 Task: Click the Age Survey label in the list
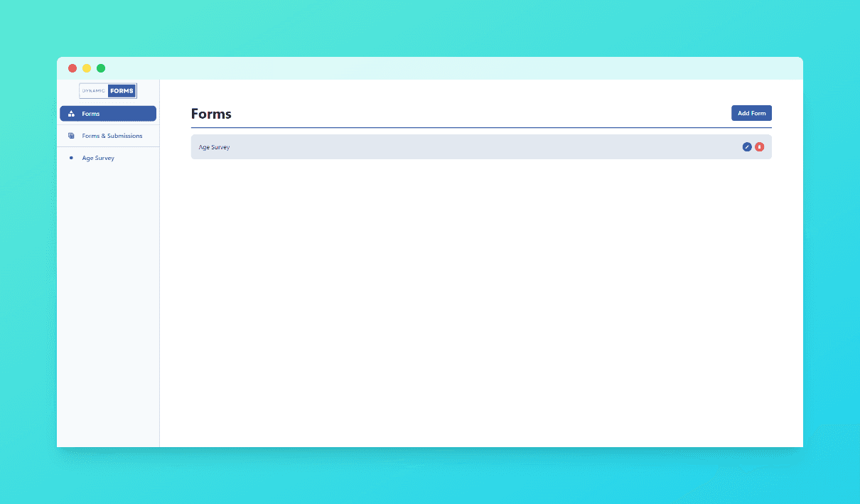tap(215, 146)
